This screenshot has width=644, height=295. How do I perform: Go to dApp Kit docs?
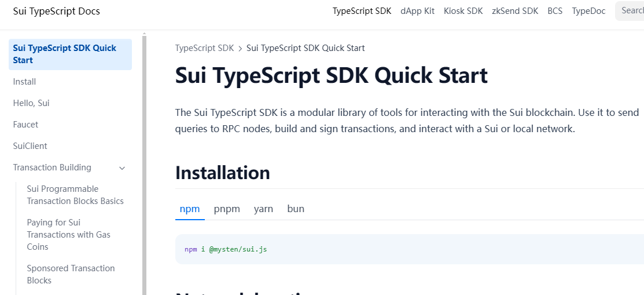click(x=417, y=11)
